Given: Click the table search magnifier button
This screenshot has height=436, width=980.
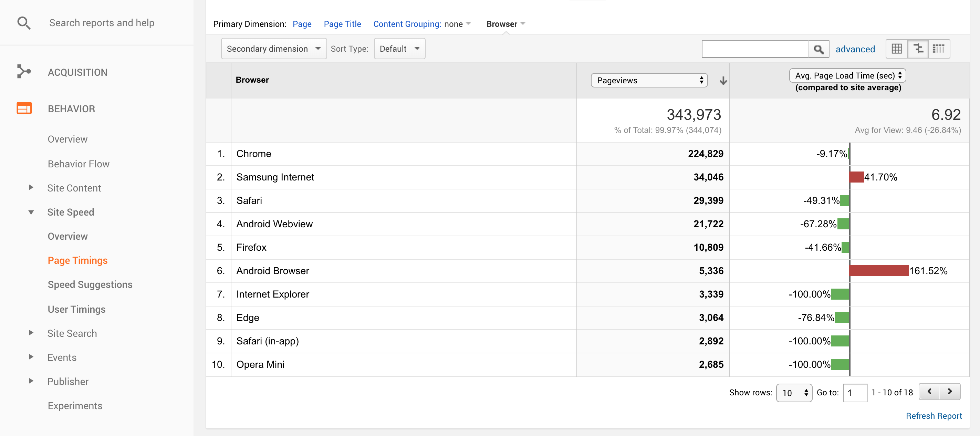Looking at the screenshot, I should (x=818, y=49).
